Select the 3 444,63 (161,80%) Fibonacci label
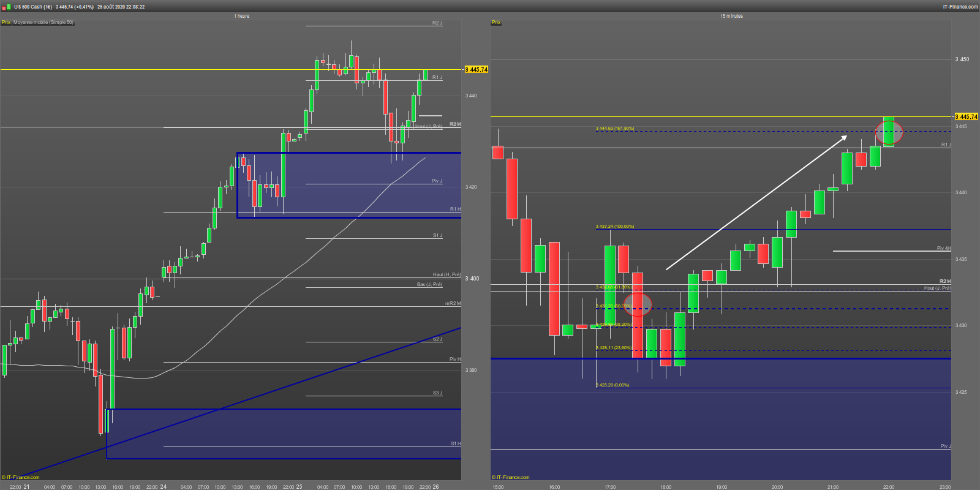Screen dimensions: 980x490 coord(615,129)
